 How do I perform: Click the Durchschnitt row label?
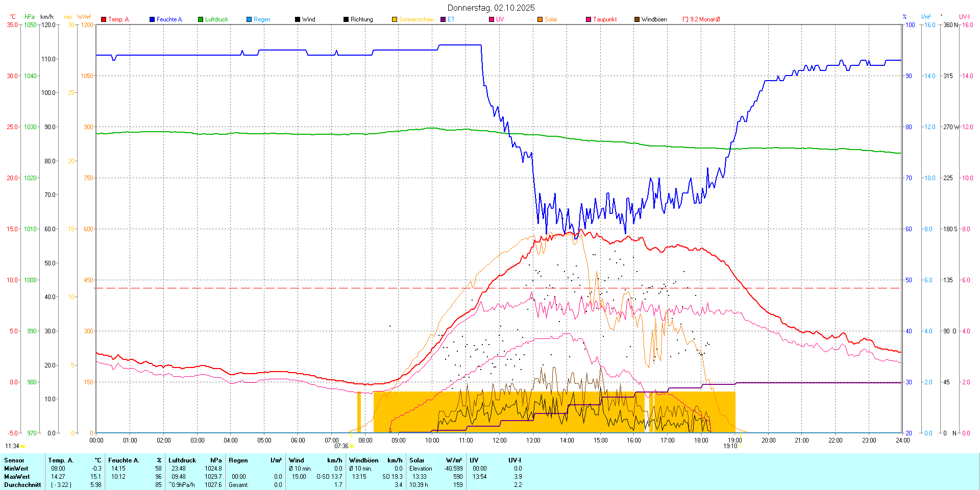pyautogui.click(x=22, y=485)
